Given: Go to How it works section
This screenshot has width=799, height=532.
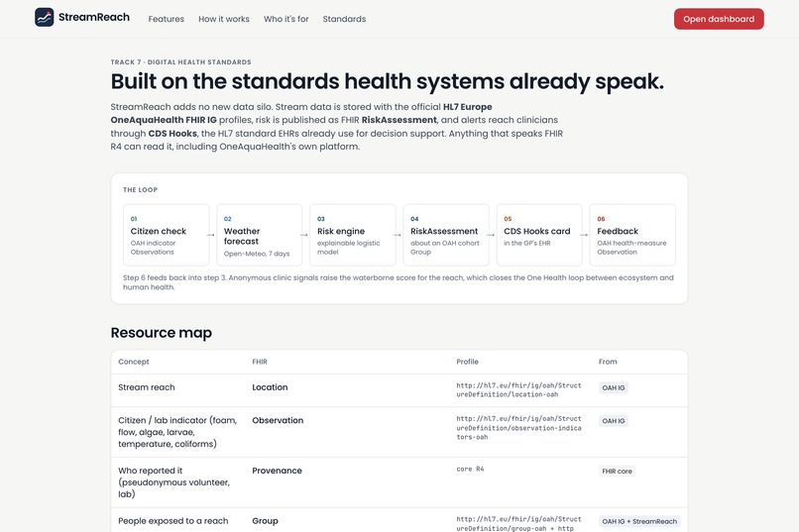Looking at the screenshot, I should tap(224, 19).
